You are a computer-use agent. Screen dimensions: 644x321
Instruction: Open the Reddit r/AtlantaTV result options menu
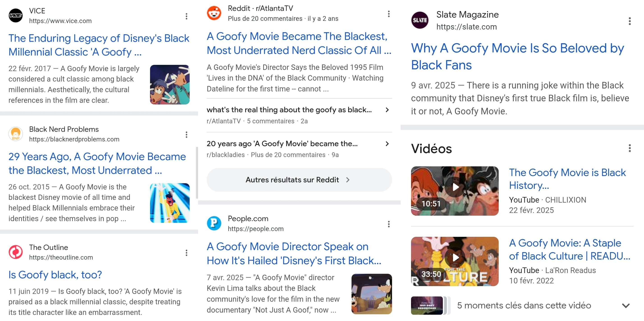[388, 14]
